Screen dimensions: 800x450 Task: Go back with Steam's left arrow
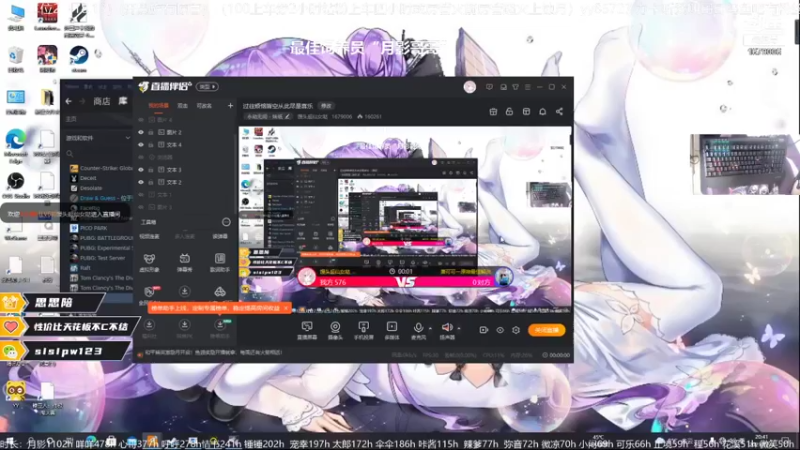(68, 102)
